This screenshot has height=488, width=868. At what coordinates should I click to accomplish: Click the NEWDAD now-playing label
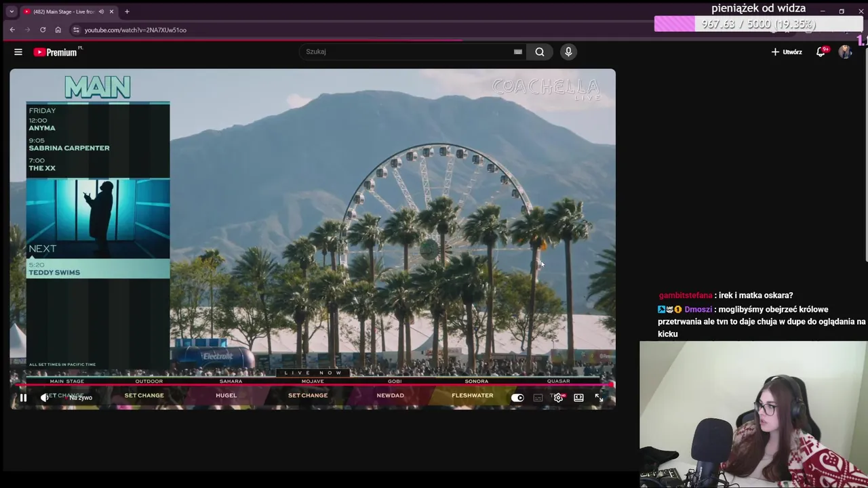[x=391, y=396]
